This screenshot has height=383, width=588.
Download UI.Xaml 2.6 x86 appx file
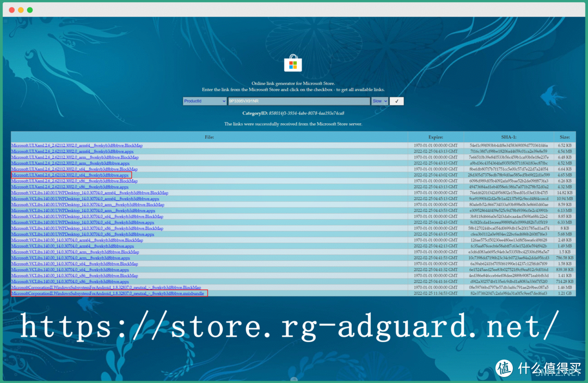(x=70, y=187)
